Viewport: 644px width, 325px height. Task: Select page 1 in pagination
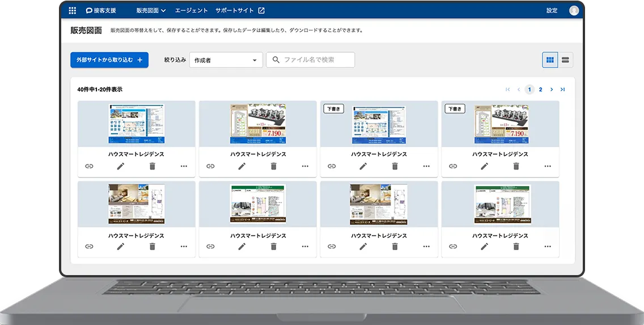(x=529, y=90)
